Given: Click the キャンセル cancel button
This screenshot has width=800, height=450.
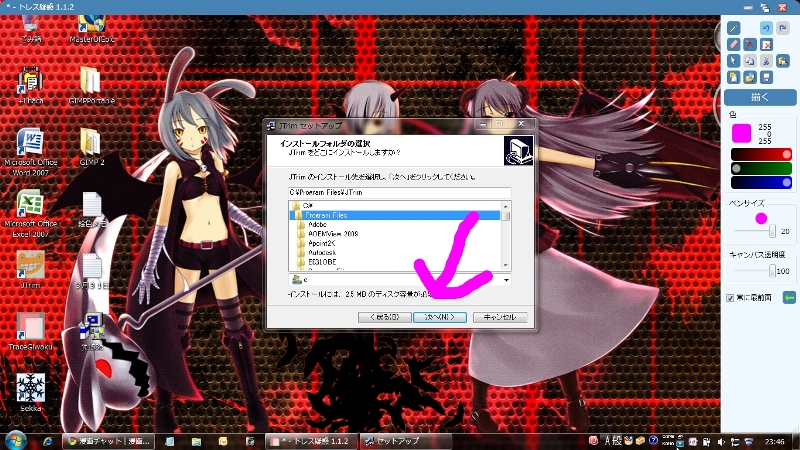Looking at the screenshot, I should click(x=499, y=317).
